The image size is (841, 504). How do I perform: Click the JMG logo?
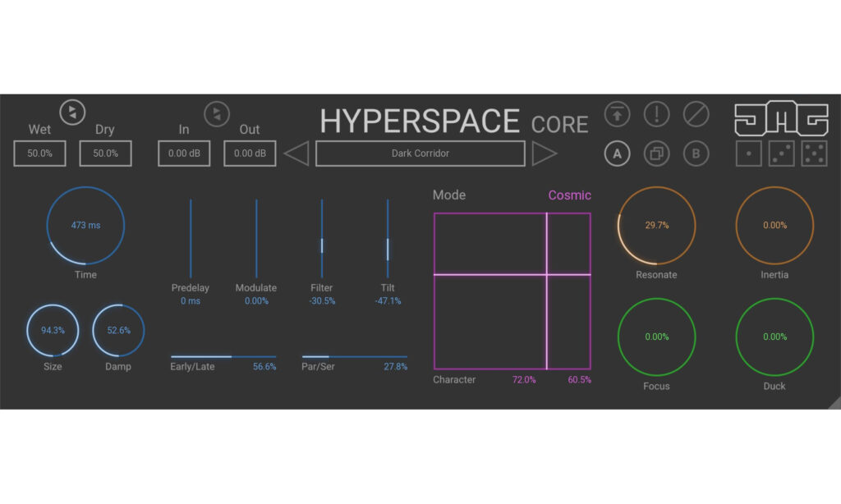point(782,118)
